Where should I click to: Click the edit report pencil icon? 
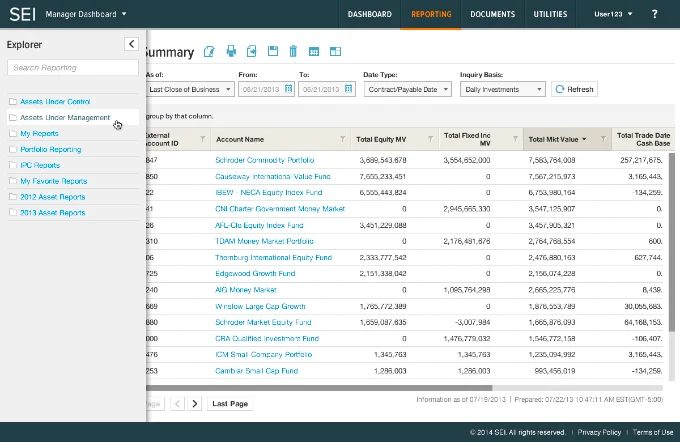pyautogui.click(x=209, y=52)
